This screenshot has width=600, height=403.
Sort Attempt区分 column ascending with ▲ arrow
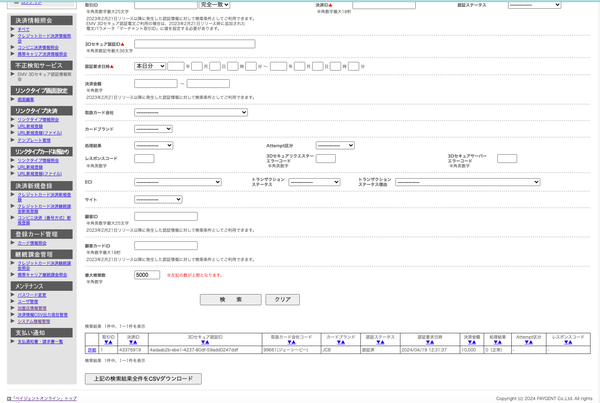(531, 342)
